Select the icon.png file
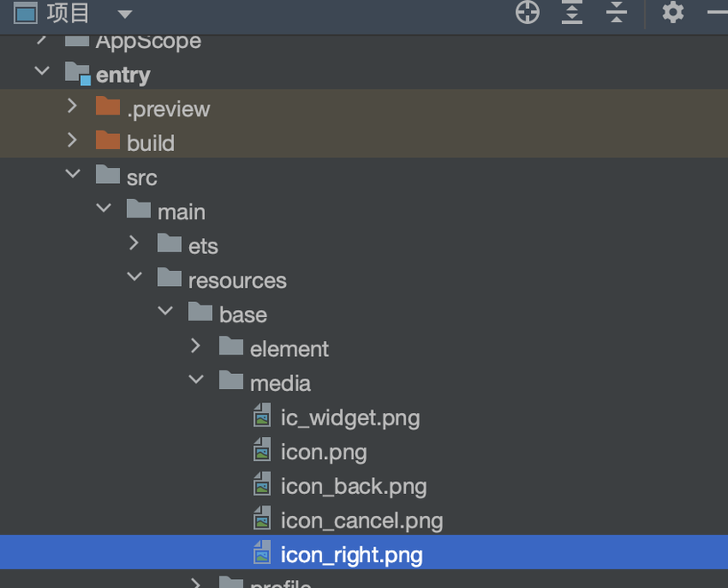Screen dimensions: 728x588 323,452
